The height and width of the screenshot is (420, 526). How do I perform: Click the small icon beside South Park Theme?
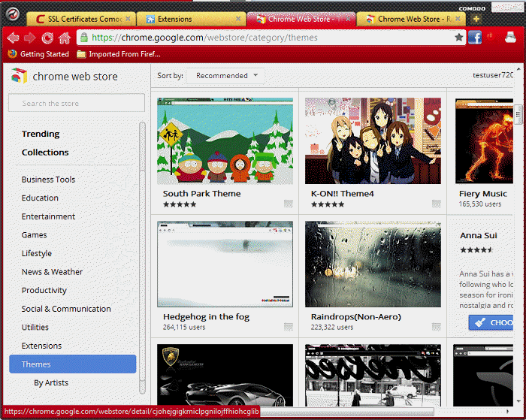288,204
